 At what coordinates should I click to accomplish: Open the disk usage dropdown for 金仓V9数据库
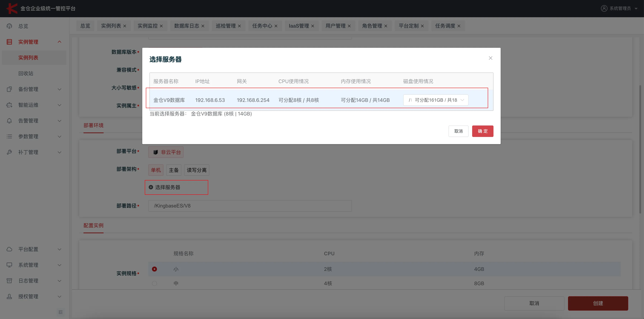coord(435,100)
